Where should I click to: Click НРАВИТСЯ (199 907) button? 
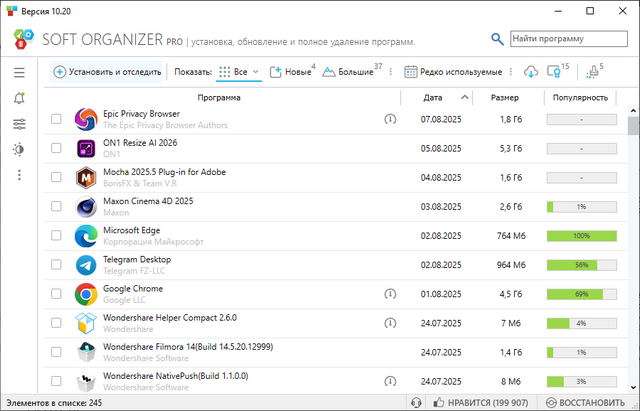coord(480,403)
